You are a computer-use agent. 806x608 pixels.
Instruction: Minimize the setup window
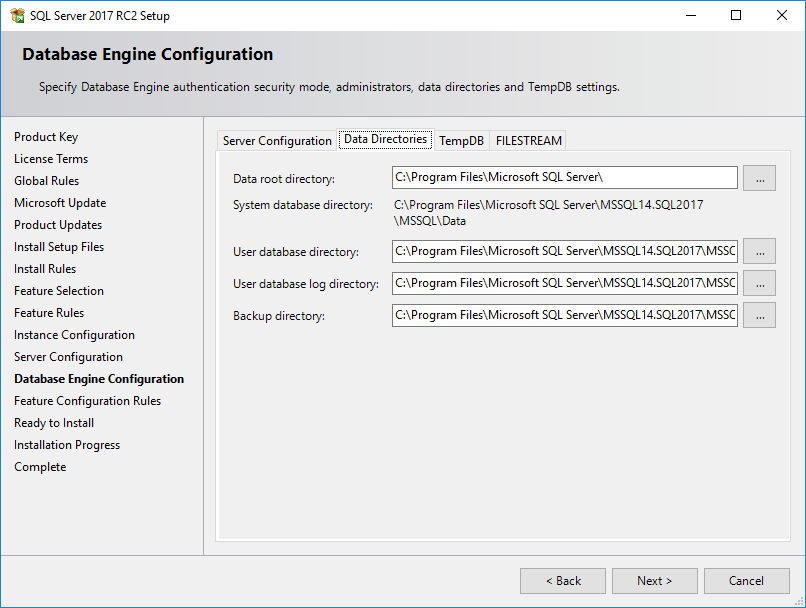coord(691,15)
